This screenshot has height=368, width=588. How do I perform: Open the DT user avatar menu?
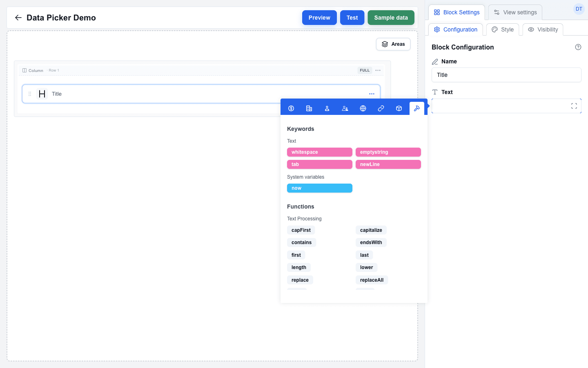pos(579,9)
